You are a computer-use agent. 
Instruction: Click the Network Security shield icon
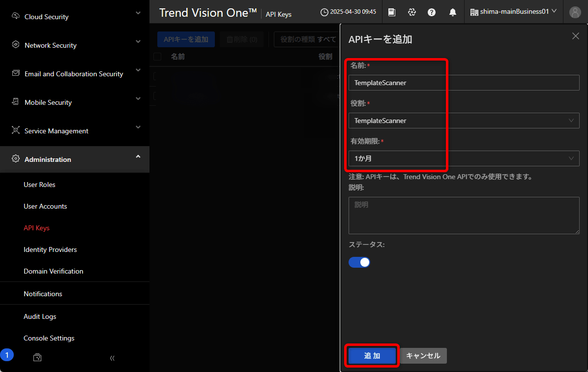(15, 44)
